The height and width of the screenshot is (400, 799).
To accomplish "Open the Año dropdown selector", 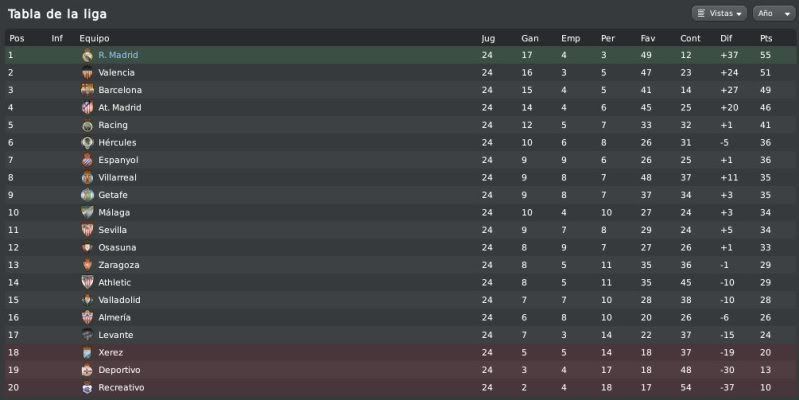I will coord(773,13).
